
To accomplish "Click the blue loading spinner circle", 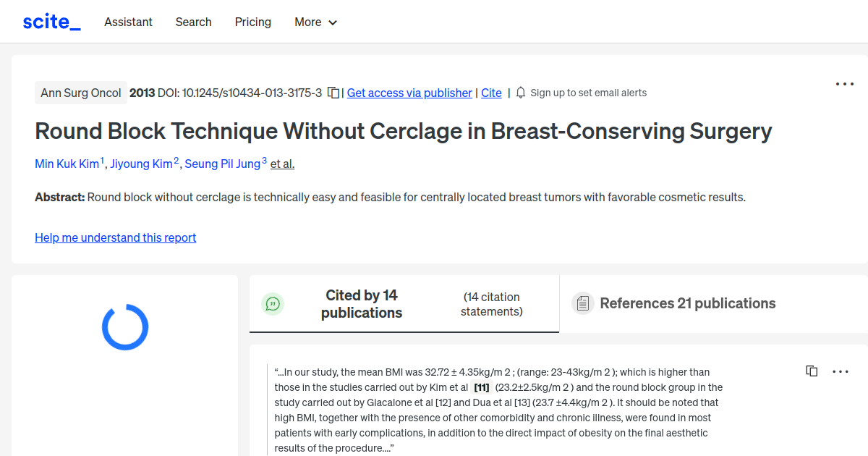I will click(x=124, y=327).
